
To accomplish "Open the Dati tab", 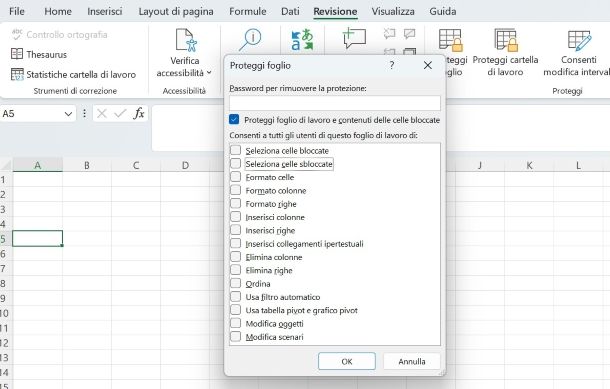I will (290, 11).
